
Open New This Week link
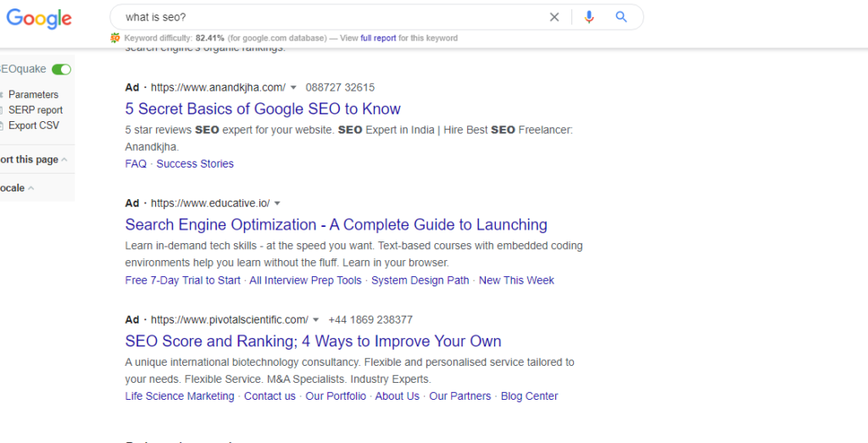[516, 280]
